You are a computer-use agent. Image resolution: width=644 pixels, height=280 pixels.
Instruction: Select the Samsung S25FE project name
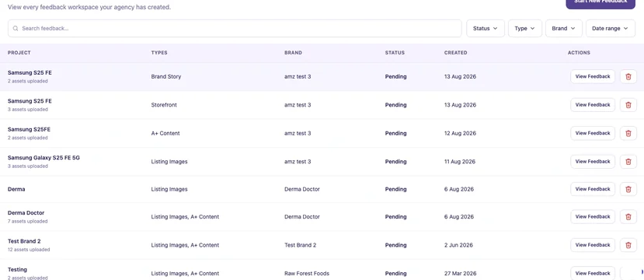coord(29,129)
